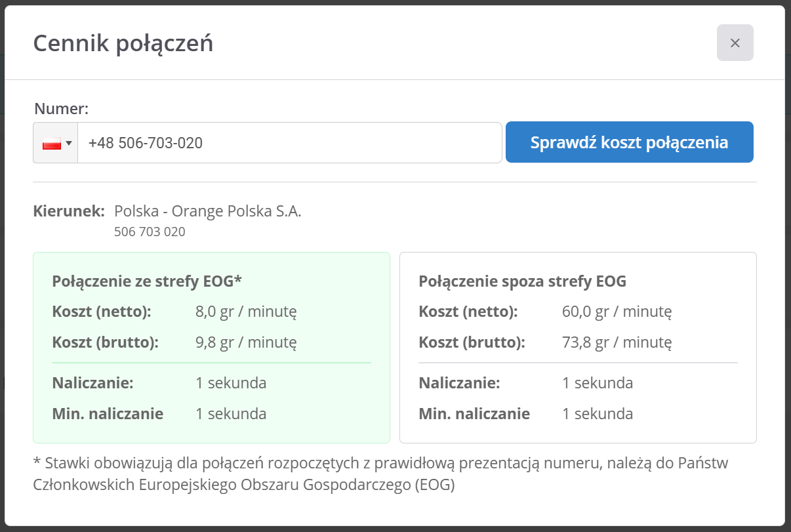Close the Cennik połączeń dialog
791x532 pixels.
pyautogui.click(x=735, y=43)
